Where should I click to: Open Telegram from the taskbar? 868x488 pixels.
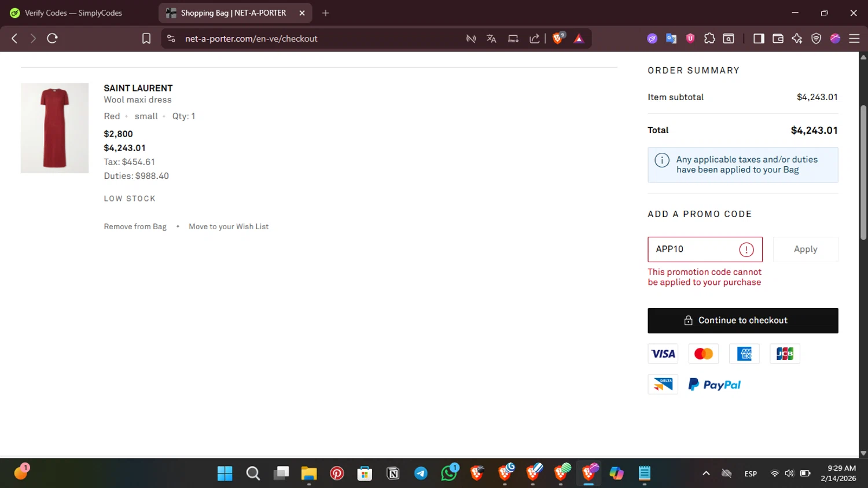pyautogui.click(x=421, y=474)
